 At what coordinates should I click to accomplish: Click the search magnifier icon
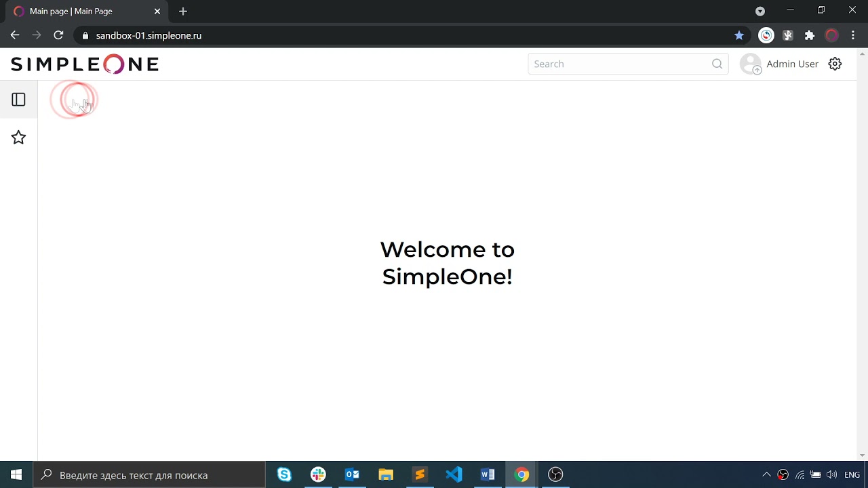coord(717,64)
